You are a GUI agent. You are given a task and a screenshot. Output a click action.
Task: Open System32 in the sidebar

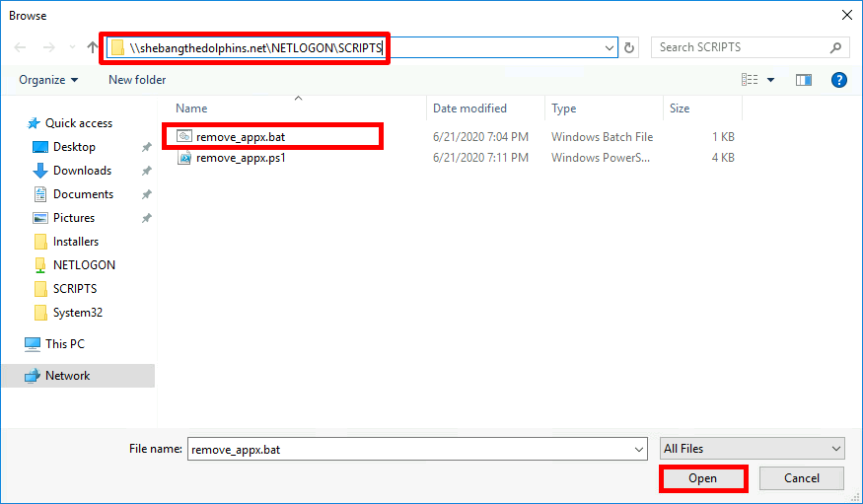pos(78,313)
